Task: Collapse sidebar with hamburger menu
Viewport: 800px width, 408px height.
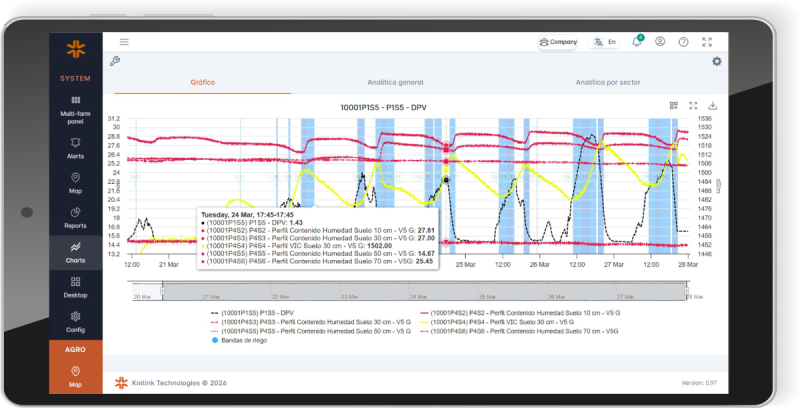Action: tap(124, 42)
